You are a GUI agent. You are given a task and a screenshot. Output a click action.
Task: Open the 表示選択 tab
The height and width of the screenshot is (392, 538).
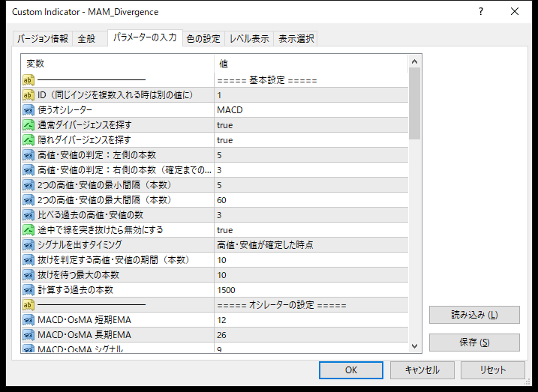296,38
